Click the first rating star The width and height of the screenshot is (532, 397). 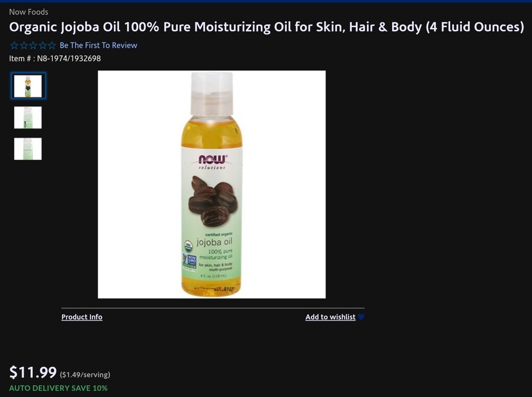[x=14, y=45]
